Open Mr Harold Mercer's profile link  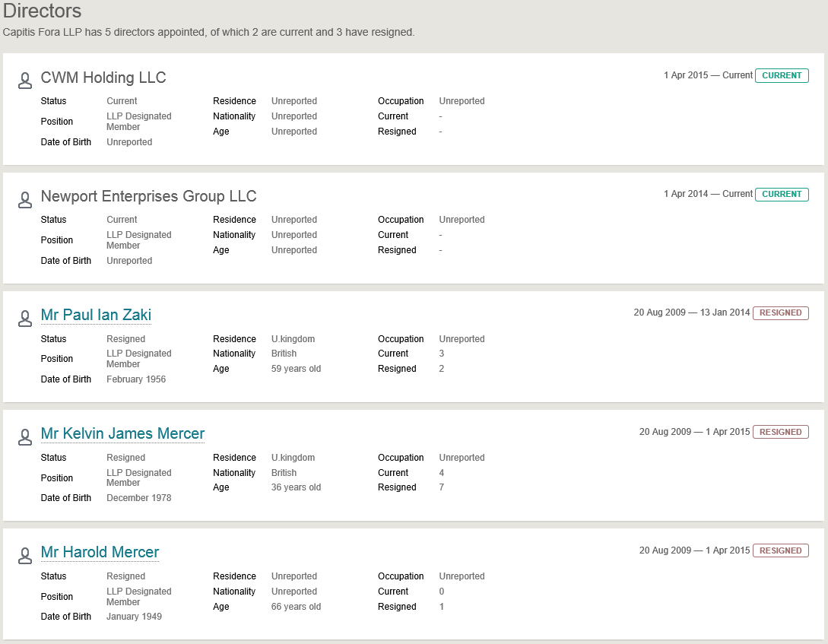click(100, 552)
